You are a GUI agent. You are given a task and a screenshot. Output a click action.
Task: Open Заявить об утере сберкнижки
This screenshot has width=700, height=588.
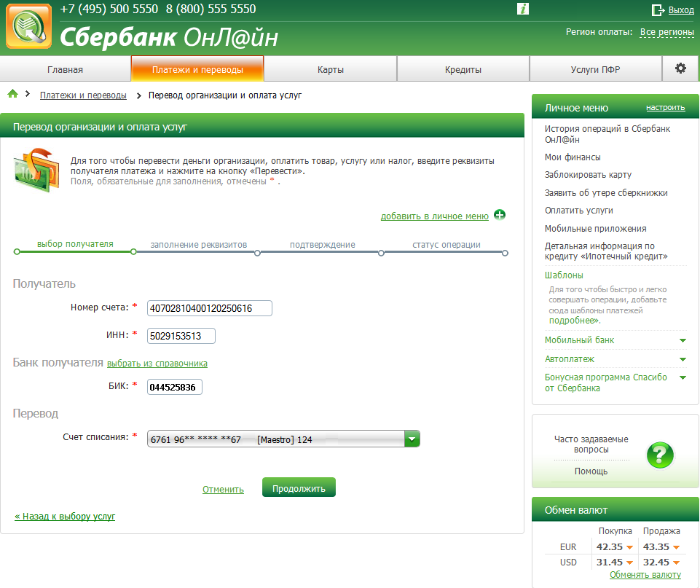tap(606, 192)
